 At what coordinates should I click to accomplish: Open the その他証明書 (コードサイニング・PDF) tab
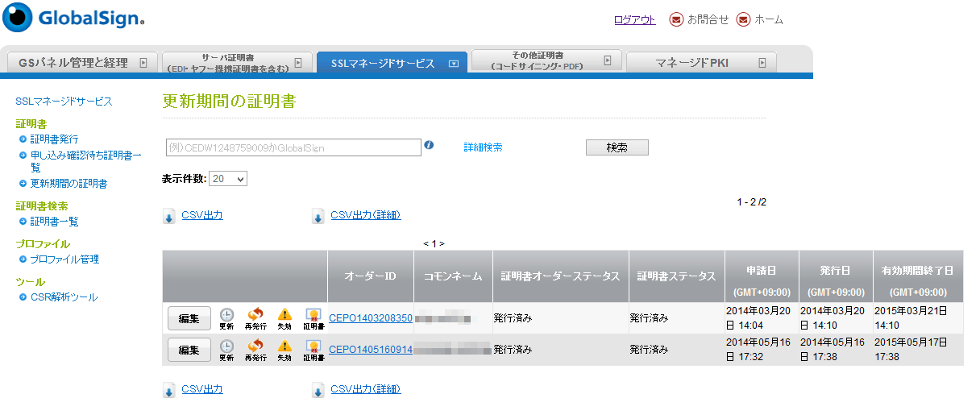pyautogui.click(x=546, y=60)
